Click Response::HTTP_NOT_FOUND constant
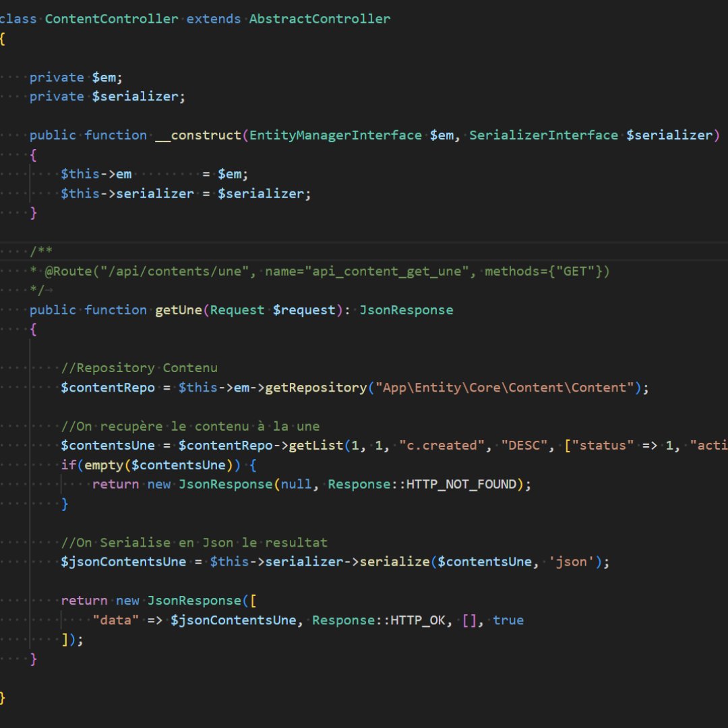Viewport: 728px width, 728px height. [x=422, y=484]
